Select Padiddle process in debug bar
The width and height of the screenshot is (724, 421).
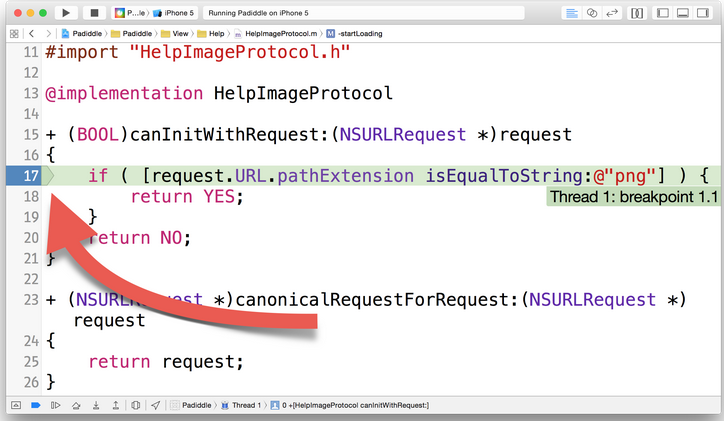191,405
